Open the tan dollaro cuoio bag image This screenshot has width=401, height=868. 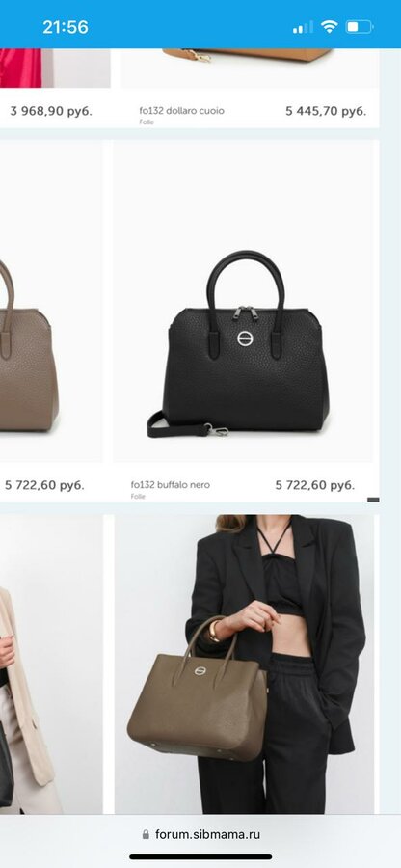tap(250, 68)
